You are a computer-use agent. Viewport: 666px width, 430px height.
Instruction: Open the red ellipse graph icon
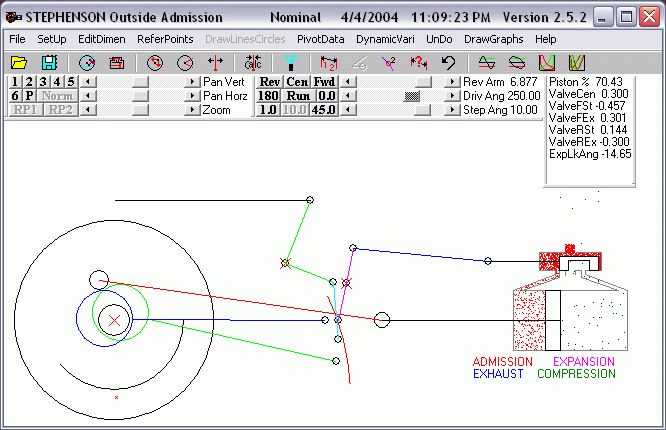(516, 63)
